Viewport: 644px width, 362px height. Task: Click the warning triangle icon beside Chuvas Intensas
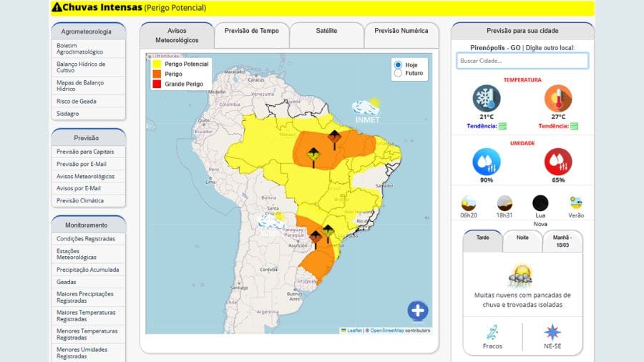pos(57,7)
